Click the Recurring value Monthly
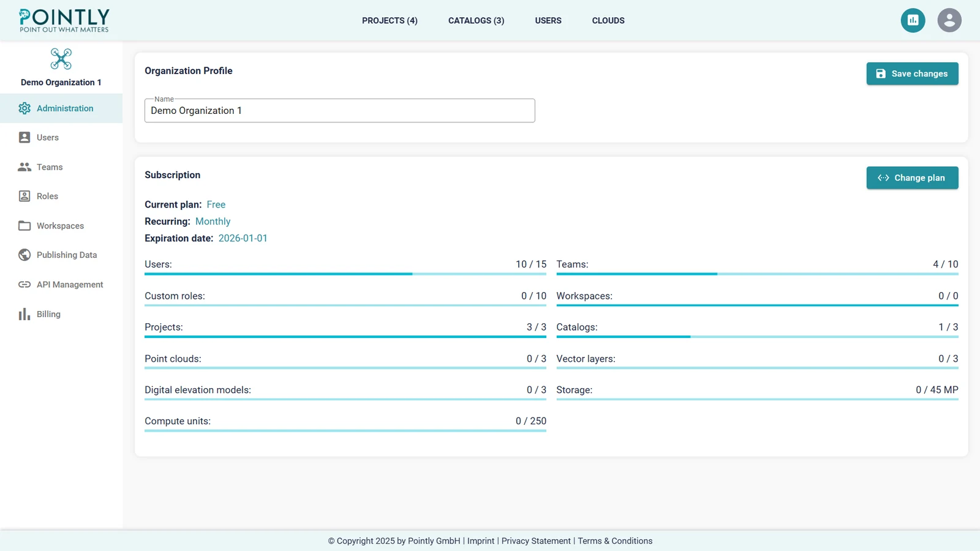This screenshot has height=551, width=980. click(x=213, y=222)
